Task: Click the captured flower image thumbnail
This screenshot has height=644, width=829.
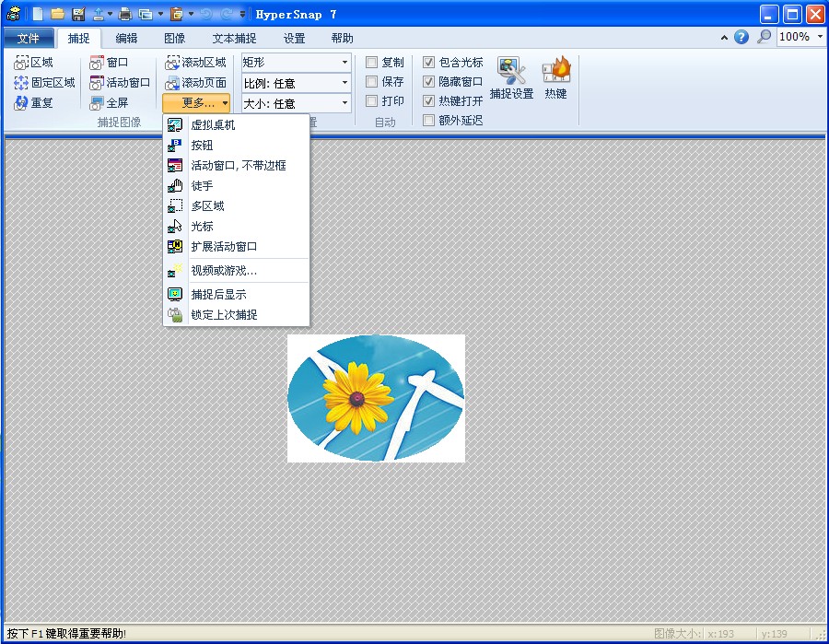Action: (x=376, y=398)
